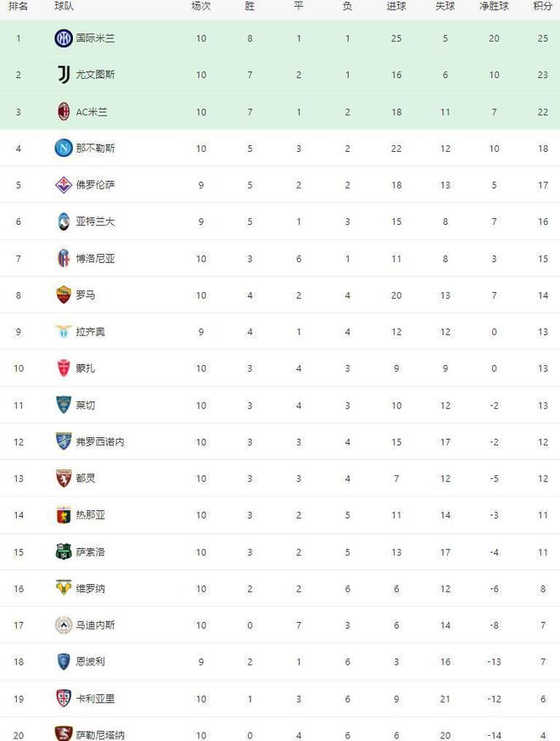Open the Frosinone (弗罗西诺内) team link
The width and height of the screenshot is (560, 741).
click(x=100, y=441)
